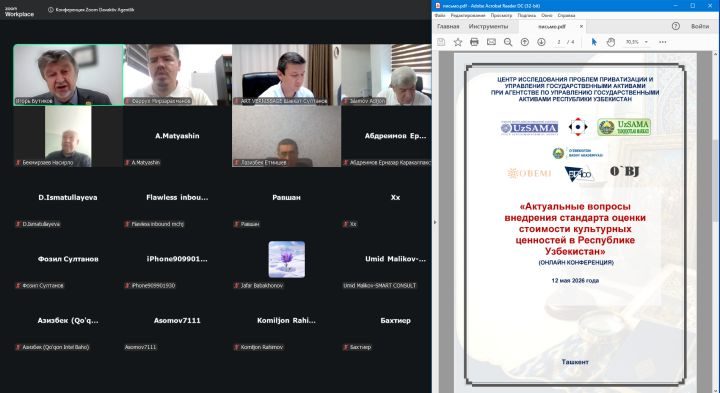Click muted mic icon next to A.Matyashin
This screenshot has height=393, width=720.
pos(127,163)
